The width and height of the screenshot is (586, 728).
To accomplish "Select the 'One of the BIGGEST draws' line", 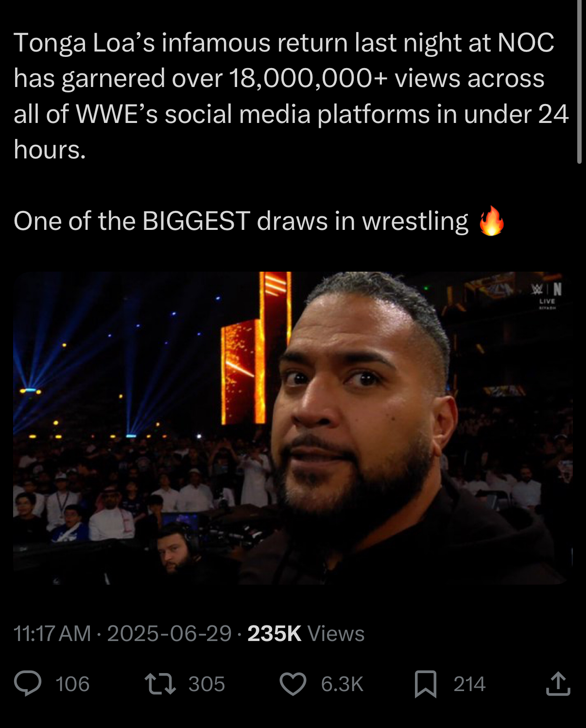I will point(241,221).
